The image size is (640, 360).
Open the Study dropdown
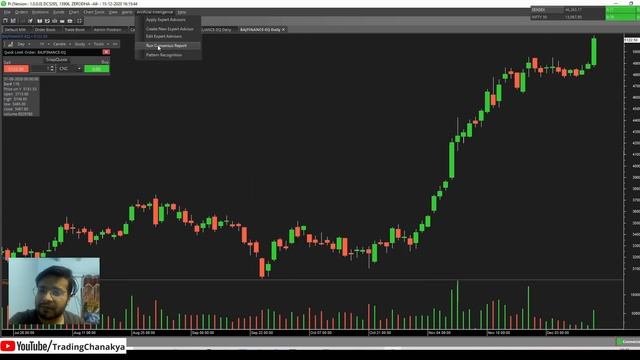[x=82, y=44]
